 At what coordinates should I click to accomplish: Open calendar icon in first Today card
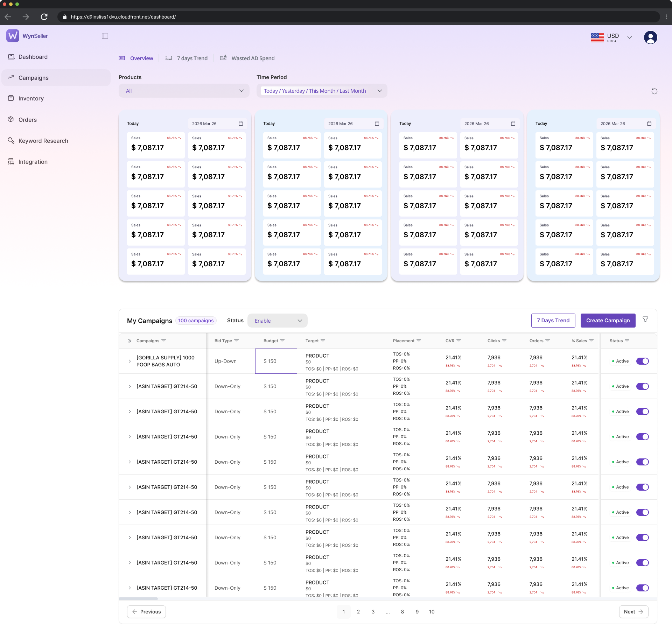(241, 124)
